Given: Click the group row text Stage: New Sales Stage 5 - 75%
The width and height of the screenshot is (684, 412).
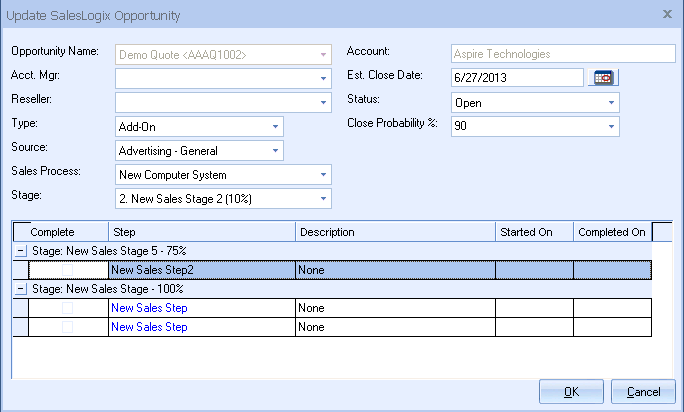Looking at the screenshot, I should point(109,251).
